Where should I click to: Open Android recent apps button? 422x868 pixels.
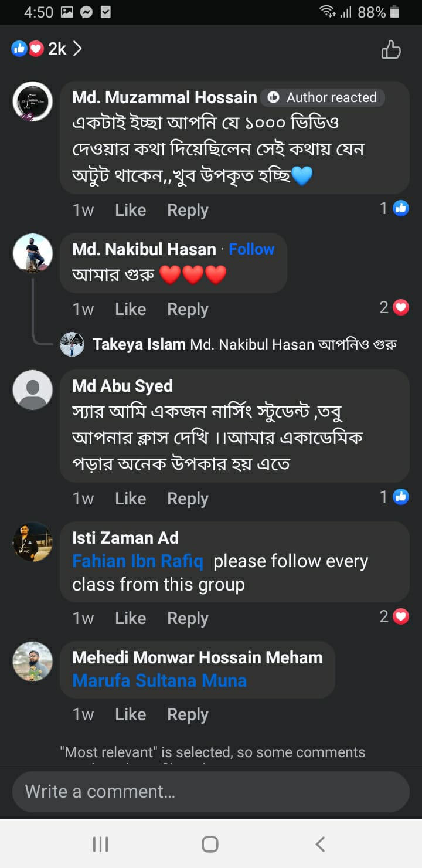coord(101,844)
